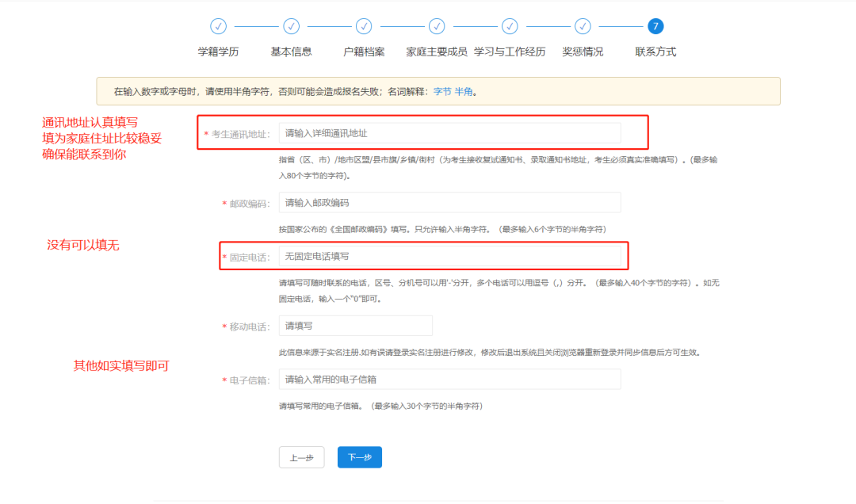The height and width of the screenshot is (504, 856).
Task: Focus the 考生通讯地址 input field
Action: [x=449, y=133]
